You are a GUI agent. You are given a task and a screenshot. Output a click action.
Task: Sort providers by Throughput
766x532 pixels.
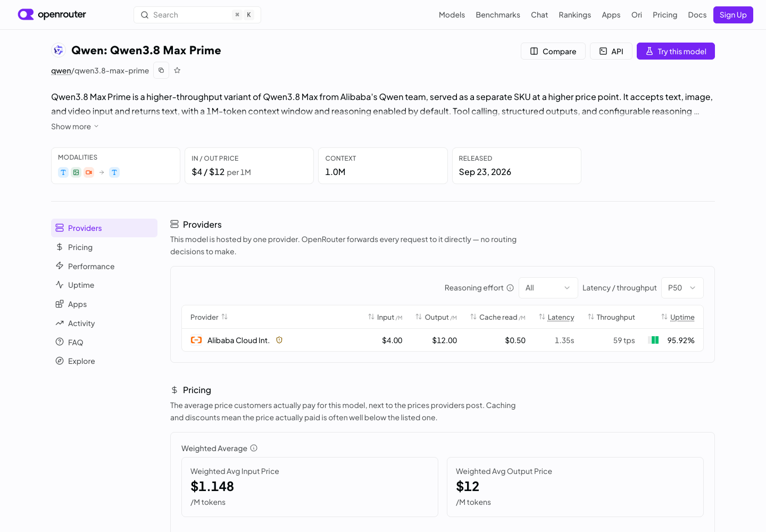point(611,317)
